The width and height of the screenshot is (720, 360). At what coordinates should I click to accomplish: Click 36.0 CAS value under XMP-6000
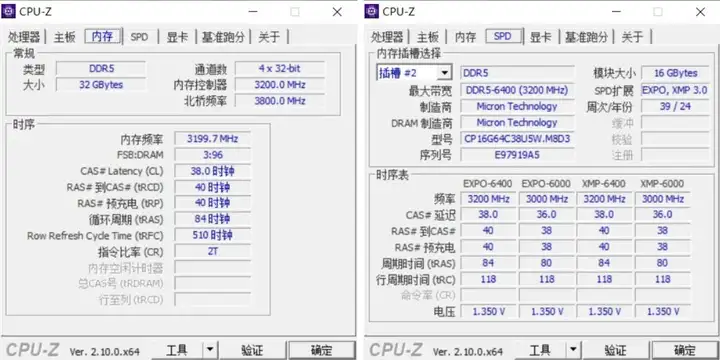[663, 214]
